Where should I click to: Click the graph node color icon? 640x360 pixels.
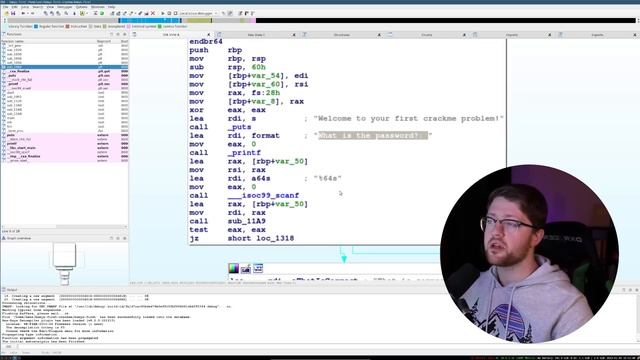[233, 268]
